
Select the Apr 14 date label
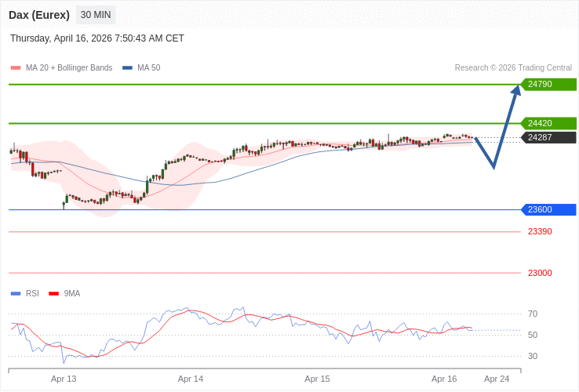[x=191, y=379]
